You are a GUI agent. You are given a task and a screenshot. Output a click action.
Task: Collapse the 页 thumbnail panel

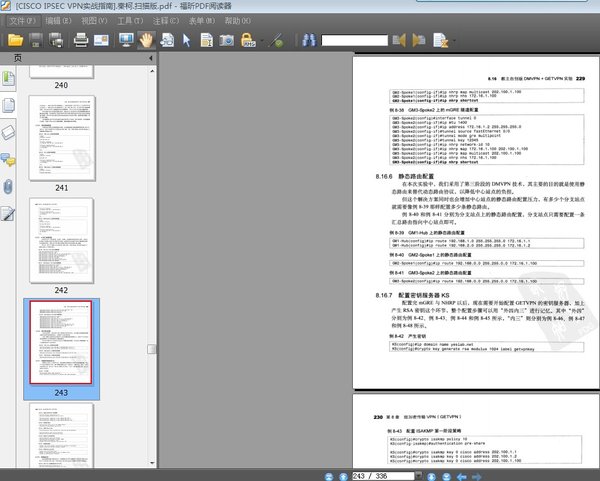(x=151, y=58)
